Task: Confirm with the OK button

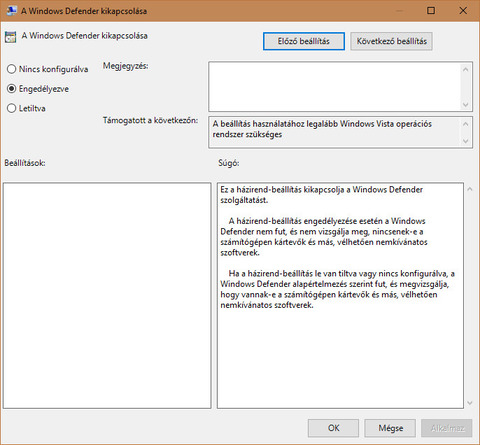Action: pos(333,428)
